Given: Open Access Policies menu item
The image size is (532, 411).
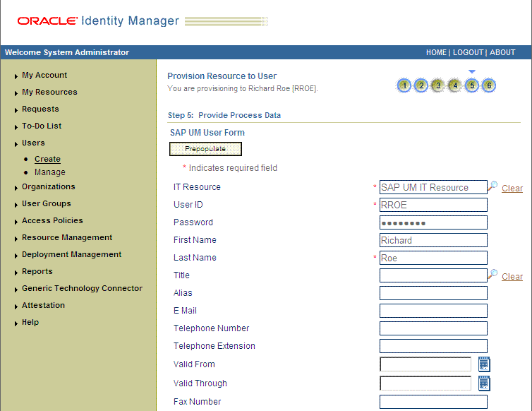Looking at the screenshot, I should (x=52, y=221).
